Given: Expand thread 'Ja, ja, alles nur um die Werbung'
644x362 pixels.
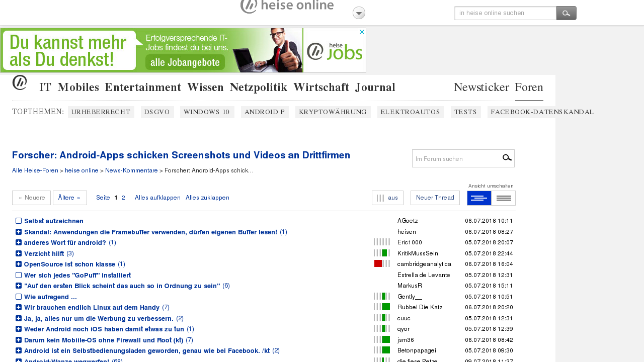Looking at the screenshot, I should click(19, 318).
